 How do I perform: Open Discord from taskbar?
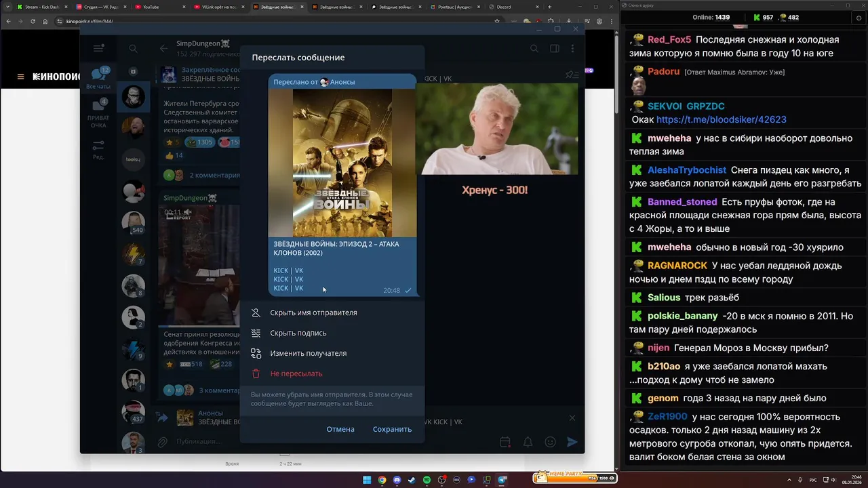397,480
